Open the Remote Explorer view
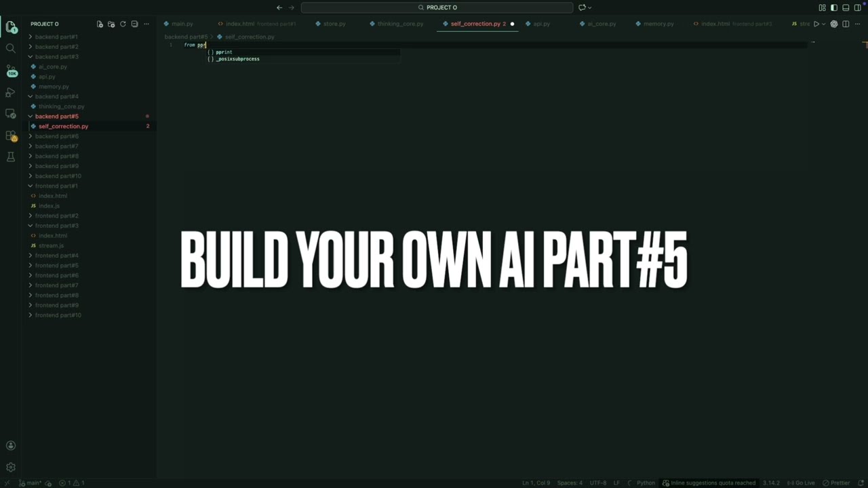Image resolution: width=868 pixels, height=488 pixels. [x=11, y=114]
